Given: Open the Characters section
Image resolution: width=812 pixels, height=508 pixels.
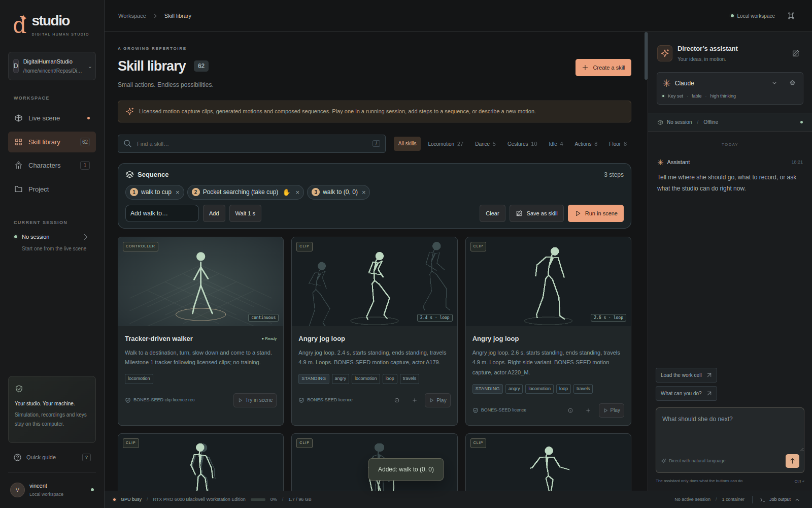Looking at the screenshot, I should [52, 166].
